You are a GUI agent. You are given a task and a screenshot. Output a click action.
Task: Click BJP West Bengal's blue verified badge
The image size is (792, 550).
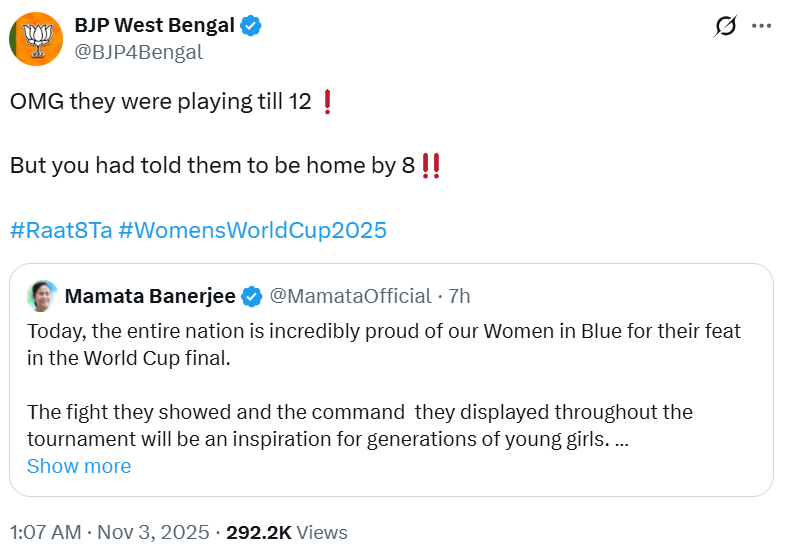250,27
